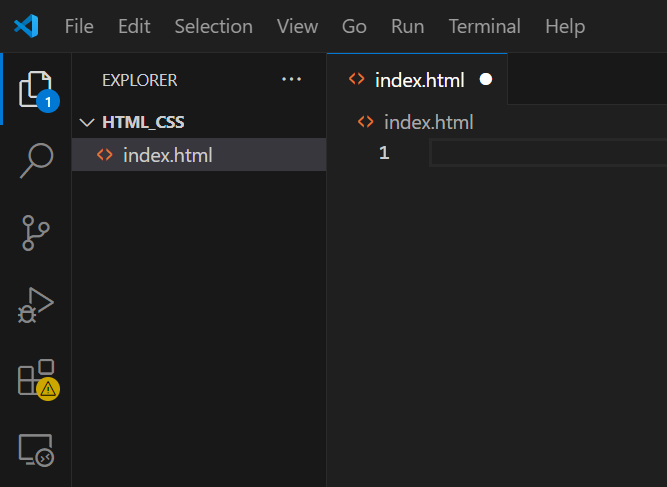Click index.html in the breadcrumb bar

point(428,123)
